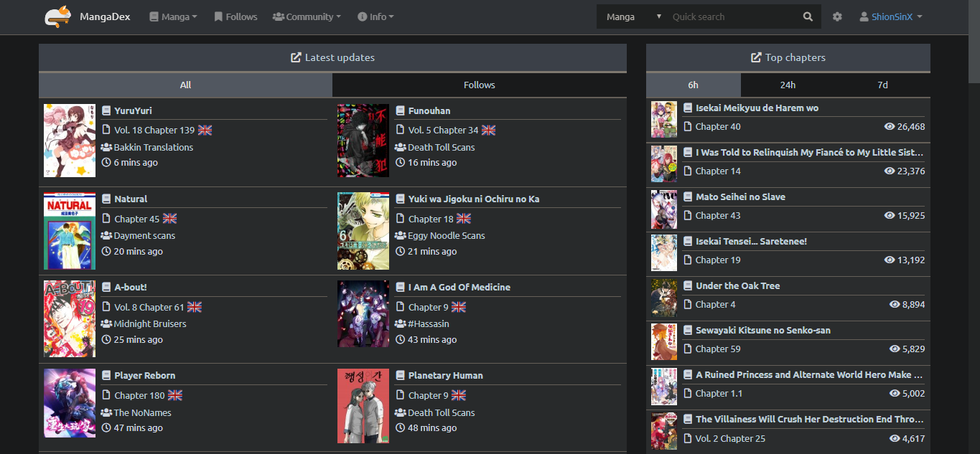The width and height of the screenshot is (980, 454).
Task: Open the ShionSinX user account dropdown
Action: coord(891,16)
